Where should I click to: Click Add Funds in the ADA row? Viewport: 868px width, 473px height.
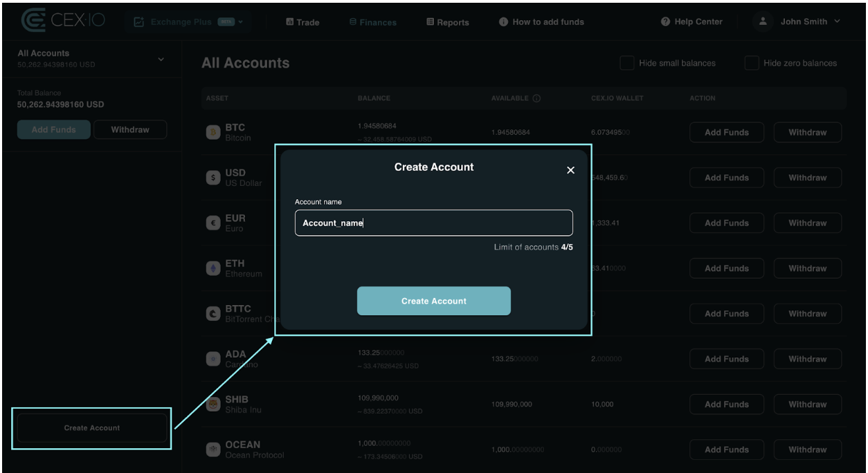coord(727,359)
